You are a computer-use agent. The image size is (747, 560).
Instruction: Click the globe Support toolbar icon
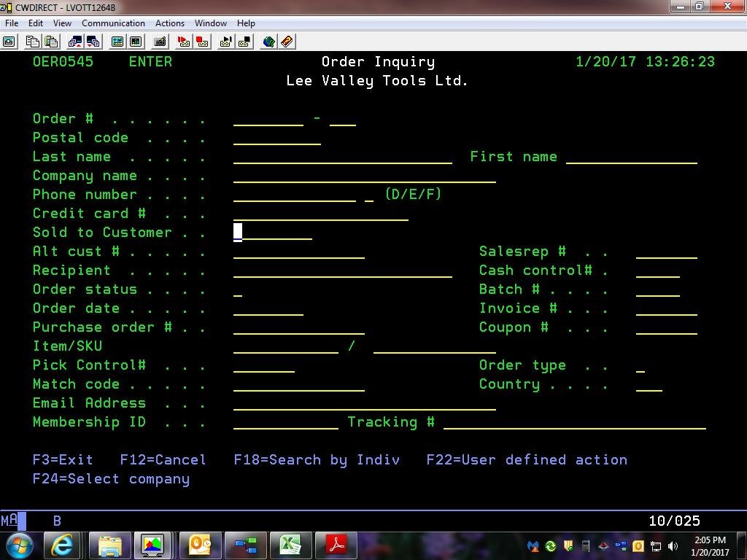[268, 42]
